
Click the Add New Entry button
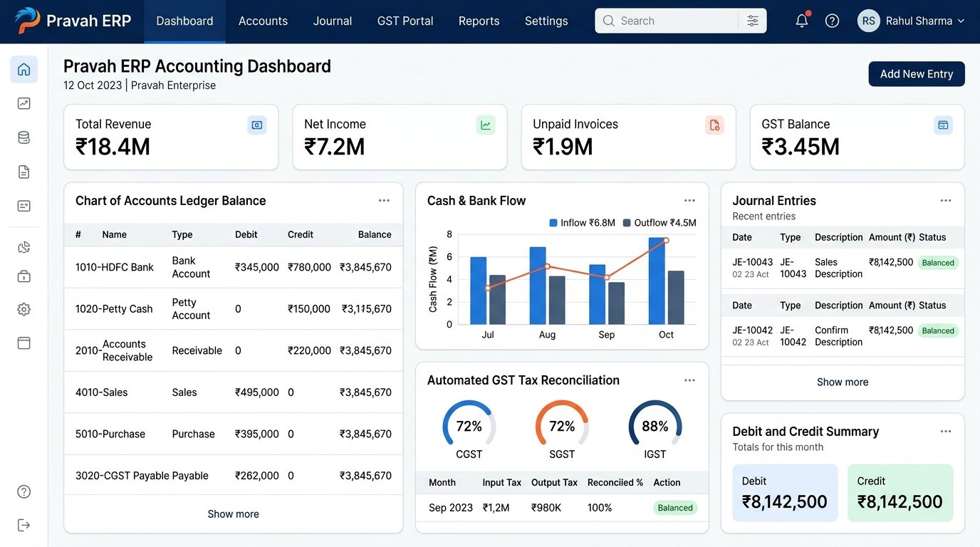(917, 74)
